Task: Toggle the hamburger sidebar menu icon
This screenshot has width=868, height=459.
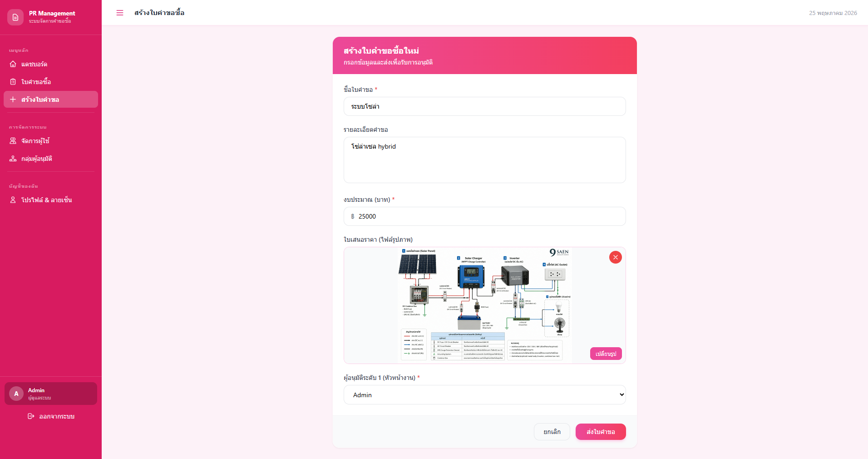Action: click(x=120, y=13)
